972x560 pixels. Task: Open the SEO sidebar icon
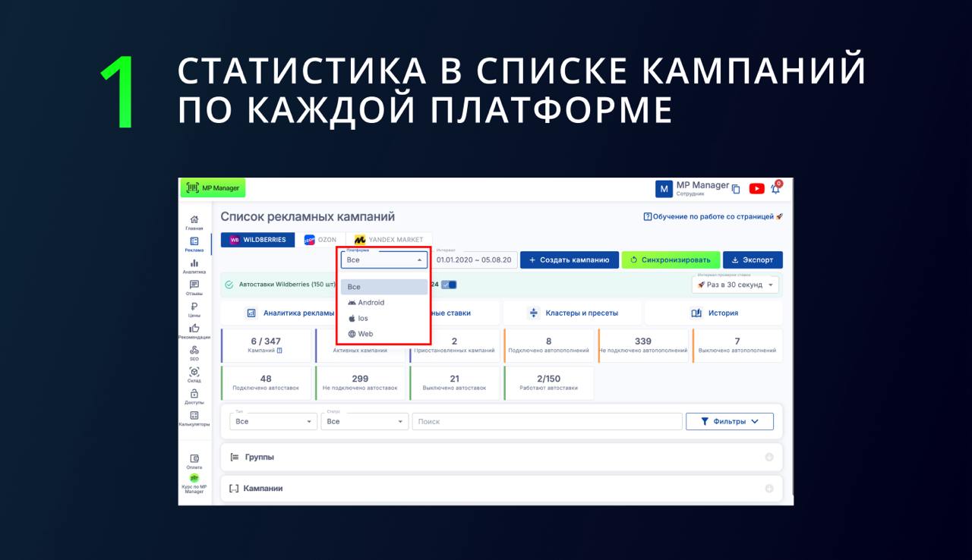[194, 351]
